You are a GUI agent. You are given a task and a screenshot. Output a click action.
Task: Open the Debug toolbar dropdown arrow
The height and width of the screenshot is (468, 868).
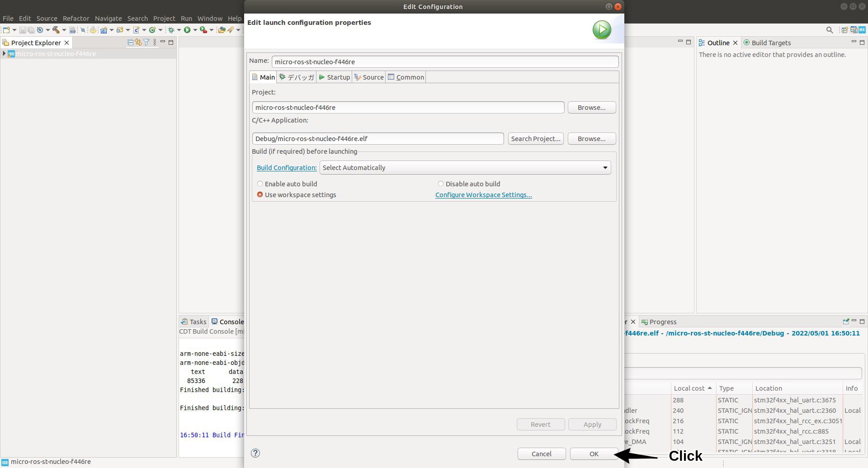click(179, 30)
